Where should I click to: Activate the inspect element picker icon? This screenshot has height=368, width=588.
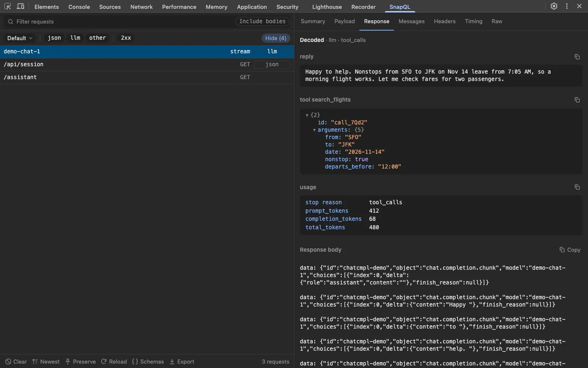(7, 6)
